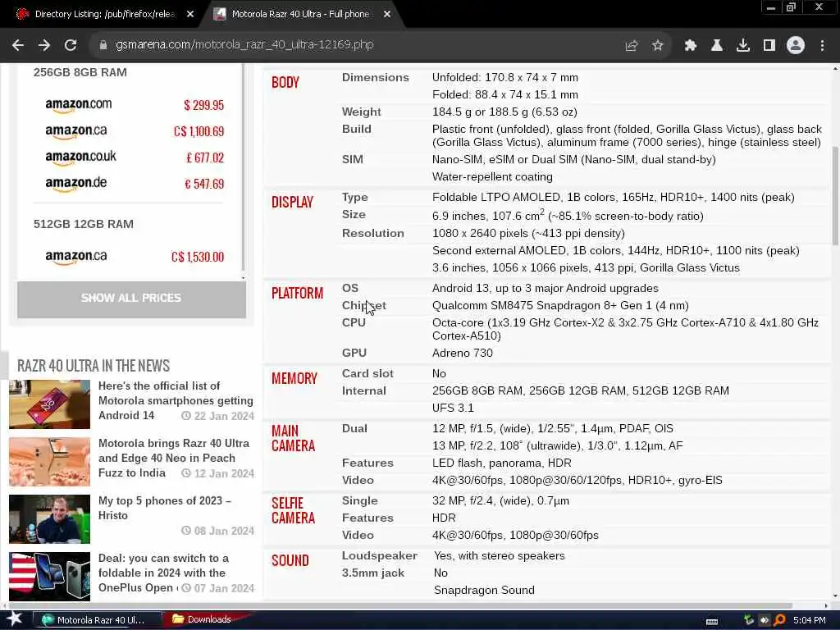Click the volume tray icon
Viewport: 840px width, 630px height.
click(x=764, y=620)
